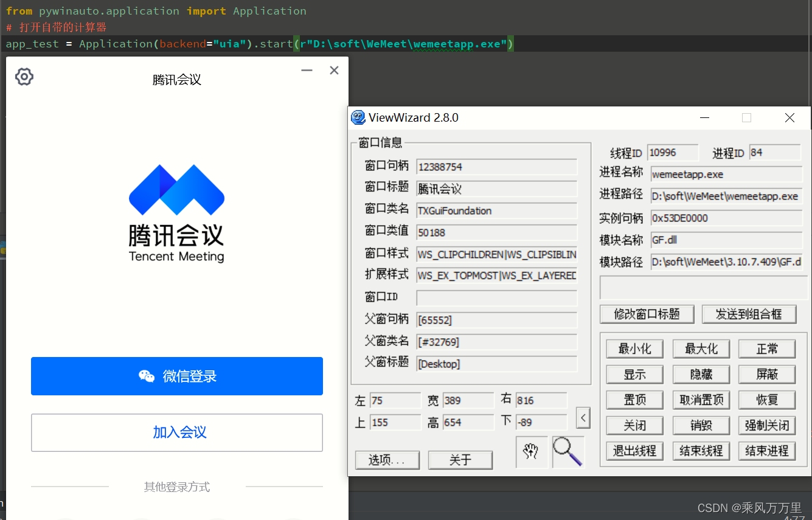Click 结束线程 button
The image size is (812, 520).
pyautogui.click(x=701, y=451)
